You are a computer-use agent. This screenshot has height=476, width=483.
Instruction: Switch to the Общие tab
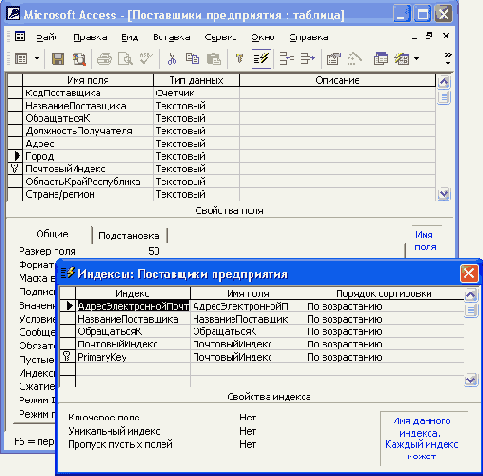click(x=52, y=234)
